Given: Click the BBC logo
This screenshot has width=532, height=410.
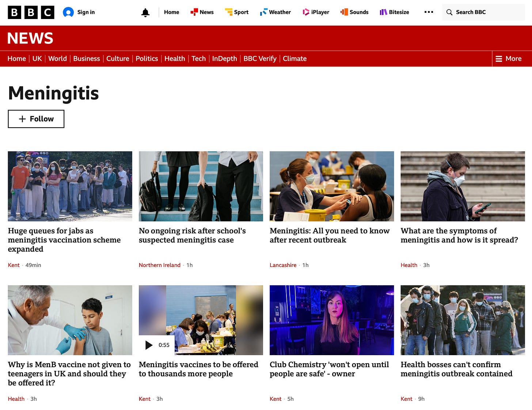Looking at the screenshot, I should click(x=31, y=12).
